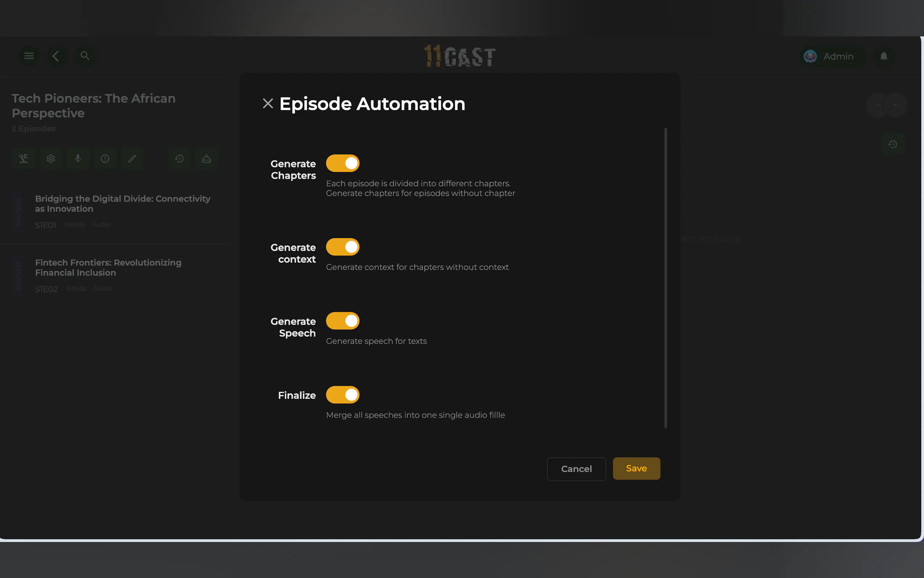The width and height of the screenshot is (924, 578).
Task: Click the robotic arm icon in podcast toolbar
Action: pyautogui.click(x=24, y=158)
